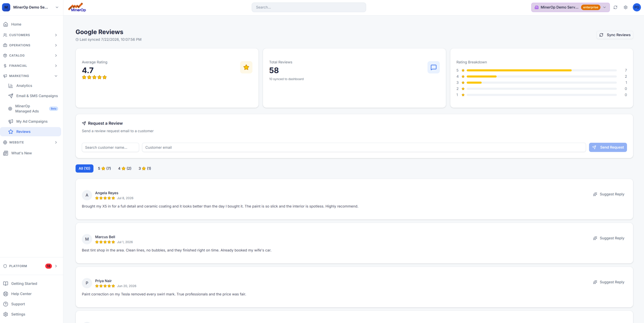644x323 pixels.
Task: Show all 10 reviews filter
Action: click(x=84, y=169)
